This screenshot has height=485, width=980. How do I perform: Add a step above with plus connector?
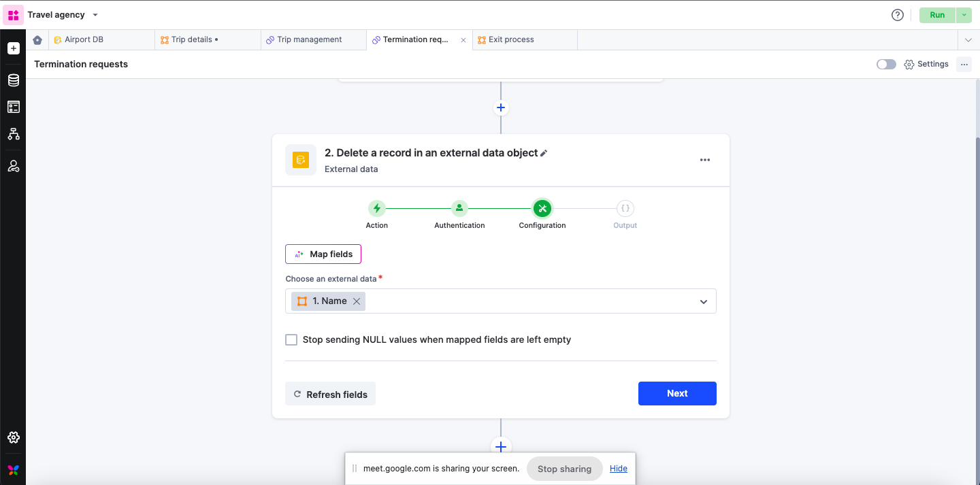pyautogui.click(x=501, y=107)
